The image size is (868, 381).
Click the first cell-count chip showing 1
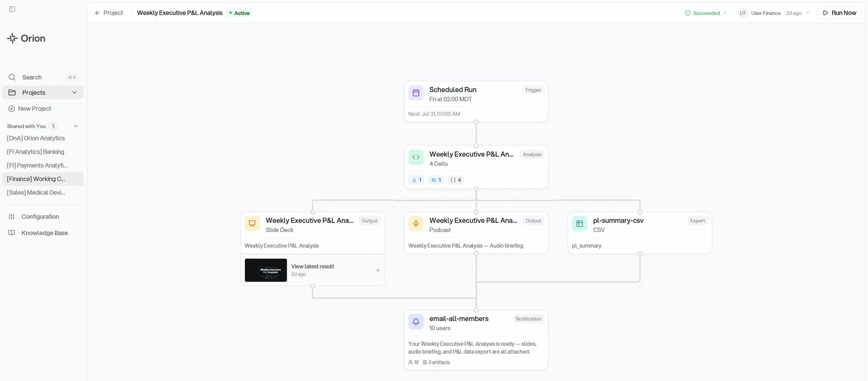point(416,180)
